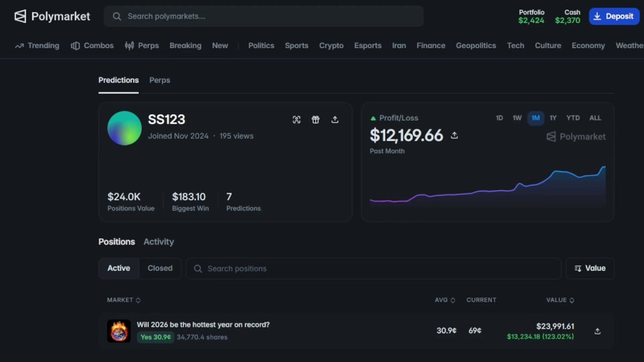
Task: Open the Value sort dropdown
Action: coord(590,269)
